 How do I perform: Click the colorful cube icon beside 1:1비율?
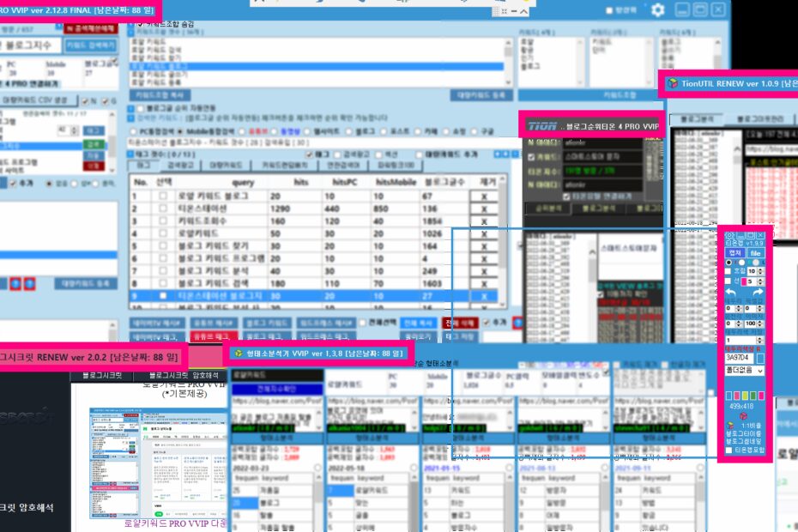[731, 425]
